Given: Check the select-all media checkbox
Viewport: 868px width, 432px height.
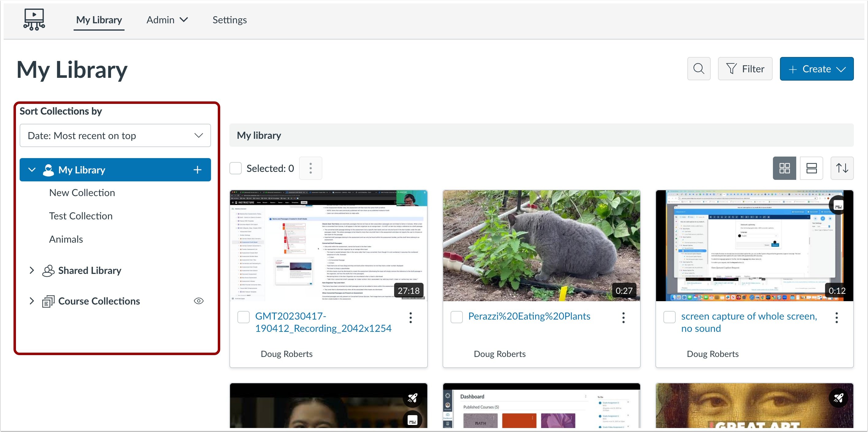Looking at the screenshot, I should 236,168.
